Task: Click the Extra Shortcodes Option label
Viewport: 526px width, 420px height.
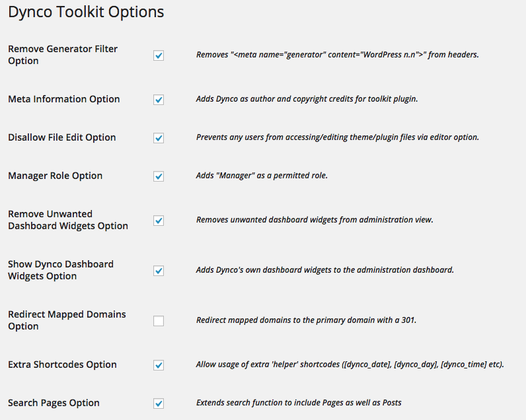Action: pyautogui.click(x=62, y=365)
